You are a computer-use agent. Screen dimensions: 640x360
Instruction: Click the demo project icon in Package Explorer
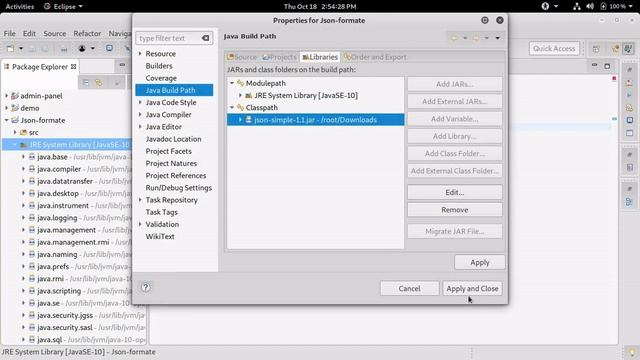(x=15, y=108)
